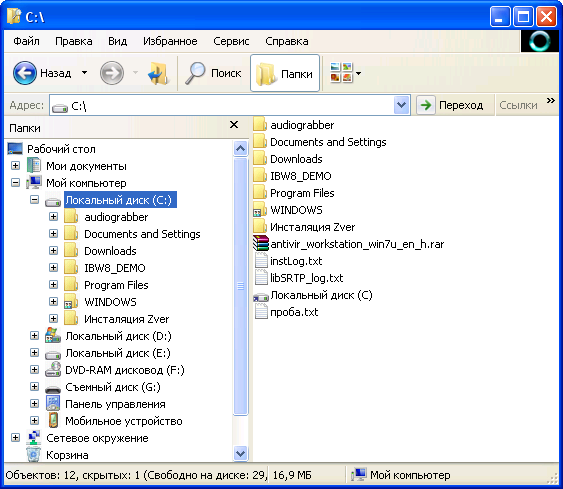Click Мои документы icon in tree

(34, 166)
